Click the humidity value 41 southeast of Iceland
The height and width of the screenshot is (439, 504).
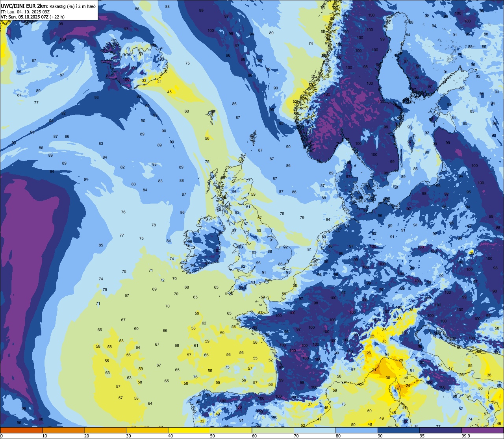pyautogui.click(x=159, y=82)
